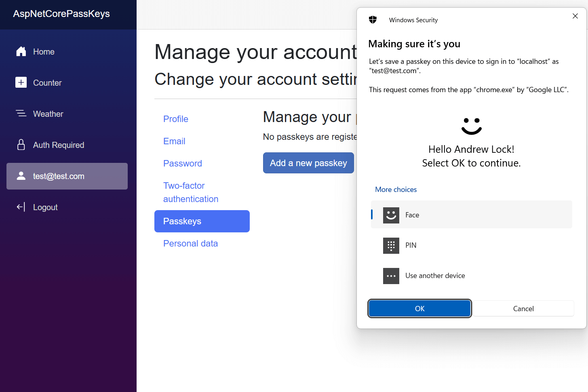
Task: Open the Personal data page
Action: click(x=190, y=243)
